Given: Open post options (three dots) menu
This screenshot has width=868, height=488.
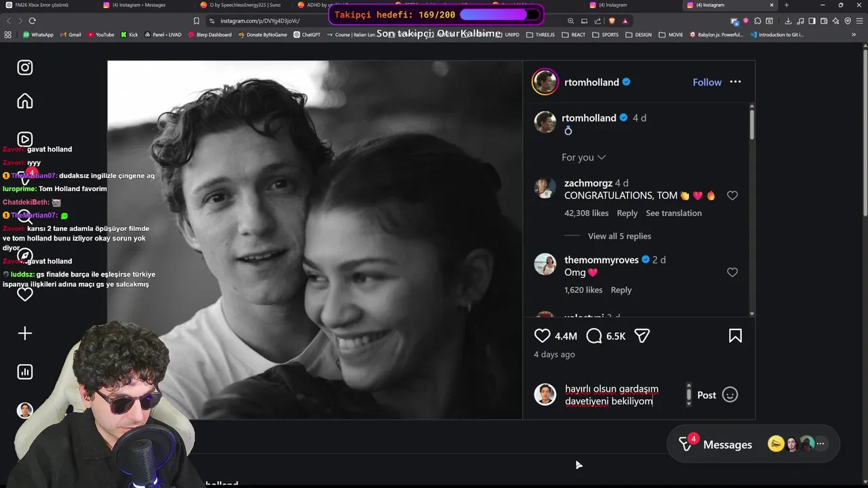Looking at the screenshot, I should pos(735,82).
